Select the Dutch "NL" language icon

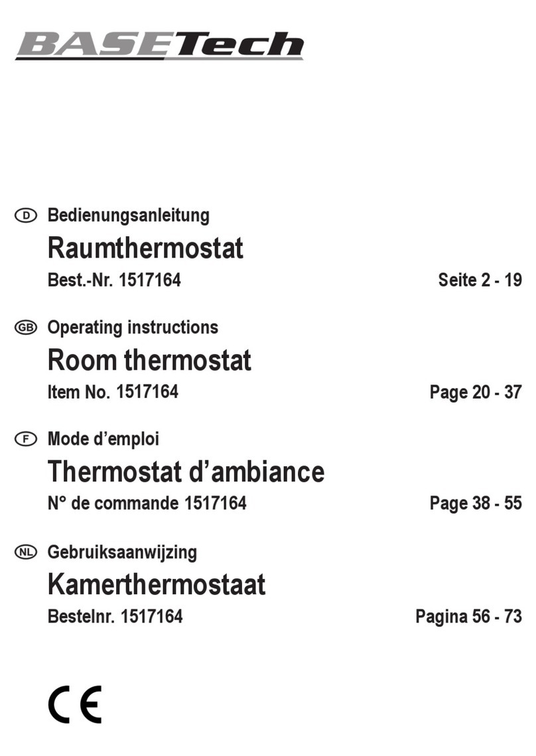(x=26, y=552)
